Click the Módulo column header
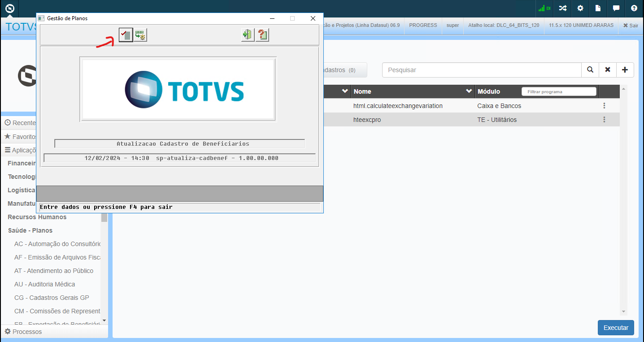This screenshot has width=644, height=342. [489, 91]
